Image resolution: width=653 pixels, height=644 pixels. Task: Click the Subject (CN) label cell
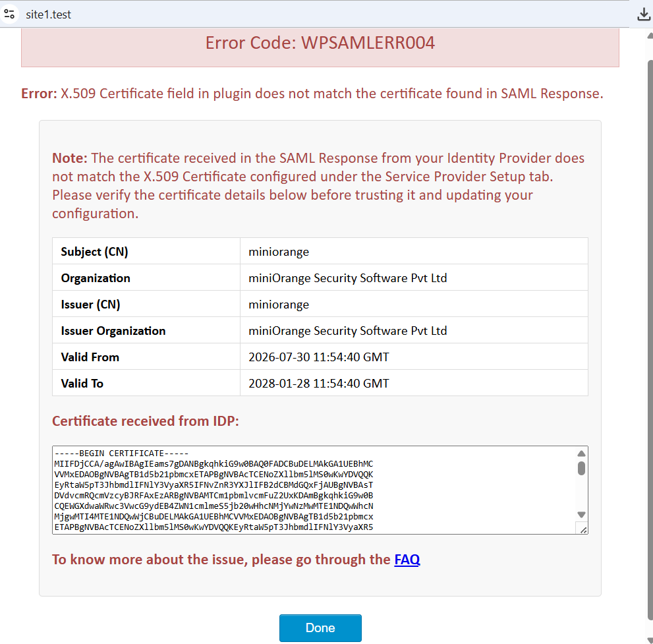pos(146,251)
